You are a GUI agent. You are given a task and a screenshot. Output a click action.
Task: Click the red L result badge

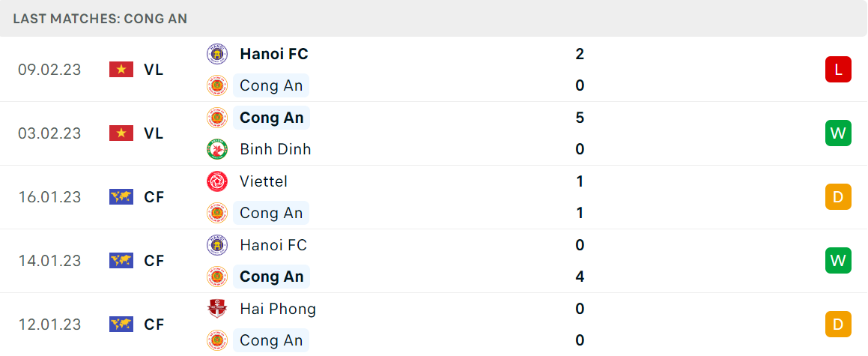pyautogui.click(x=838, y=69)
